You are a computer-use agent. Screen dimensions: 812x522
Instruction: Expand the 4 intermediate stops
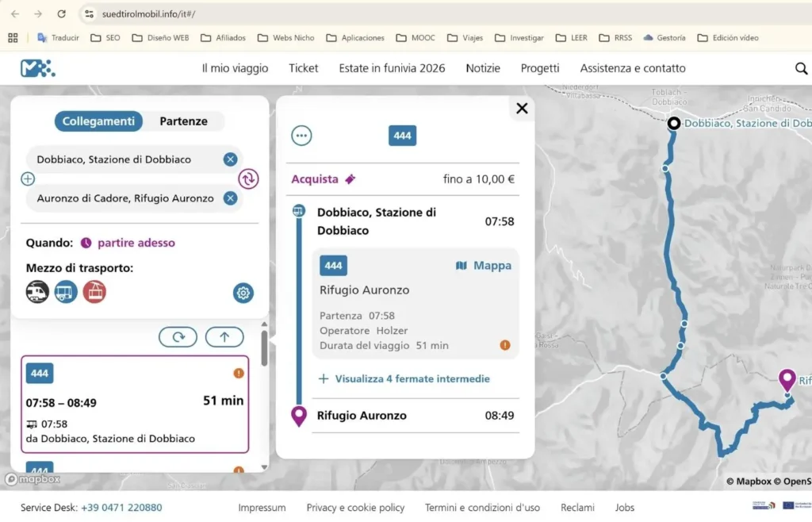point(404,379)
